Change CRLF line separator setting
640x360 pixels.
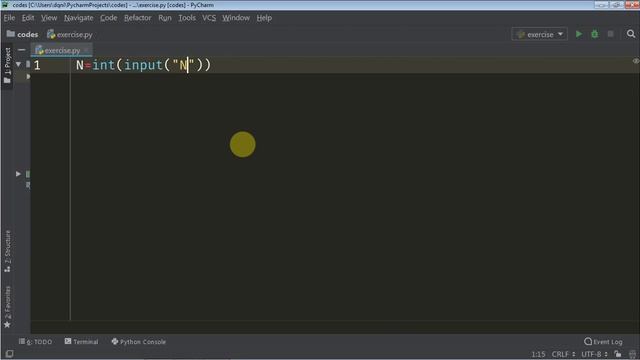point(563,354)
